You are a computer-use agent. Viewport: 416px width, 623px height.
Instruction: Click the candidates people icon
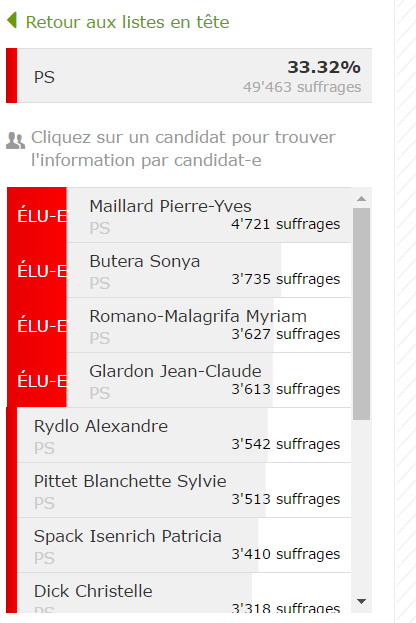[x=15, y=141]
